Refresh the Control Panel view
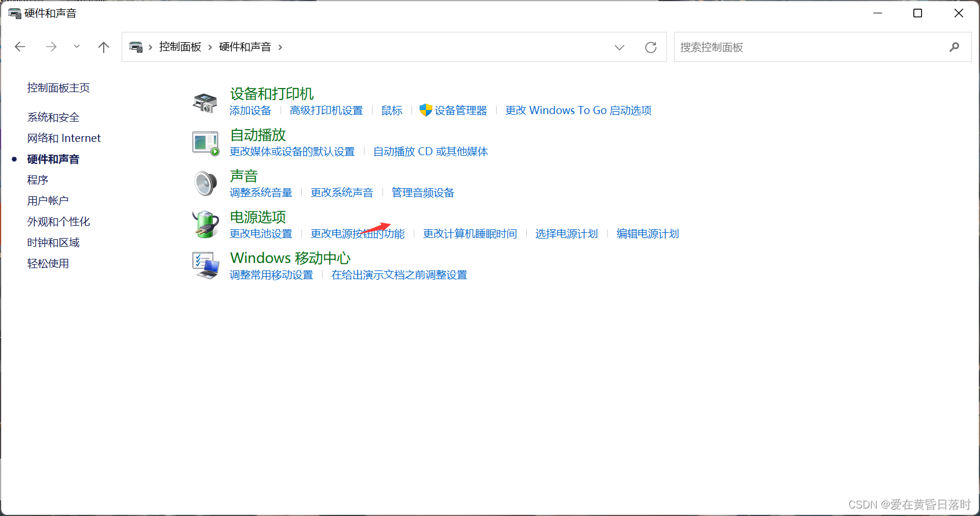980x516 pixels. (651, 47)
